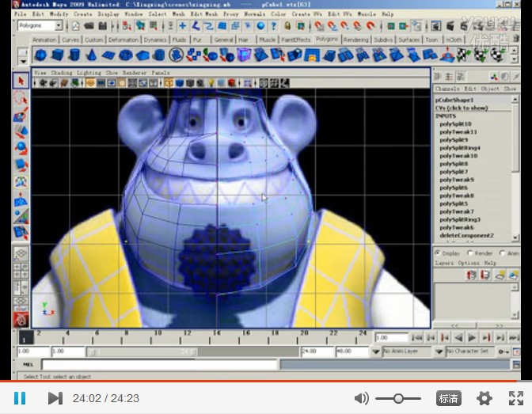
Task: Click playback end time field 24.00
Action: coord(317,351)
